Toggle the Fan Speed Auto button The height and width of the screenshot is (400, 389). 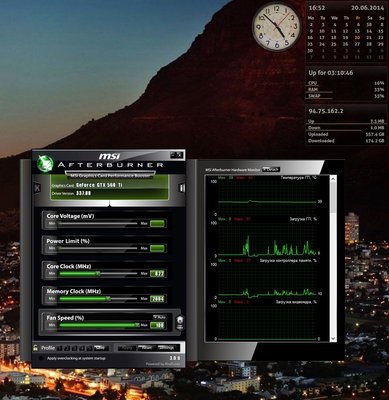point(159,317)
